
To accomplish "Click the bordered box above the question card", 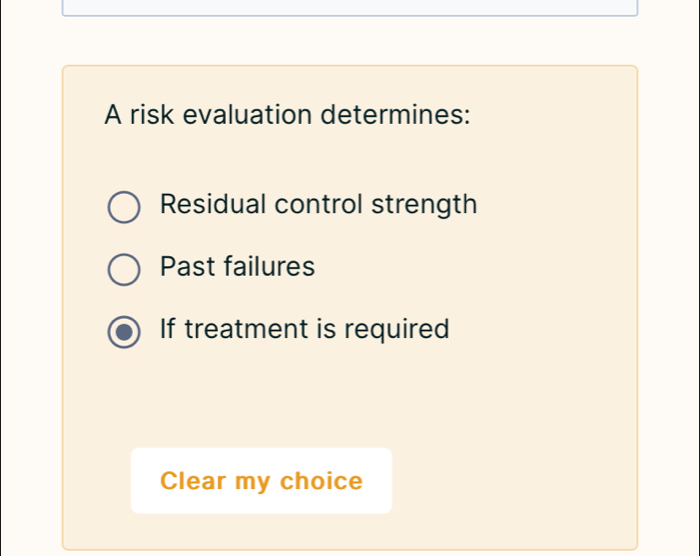I will pos(350,8).
